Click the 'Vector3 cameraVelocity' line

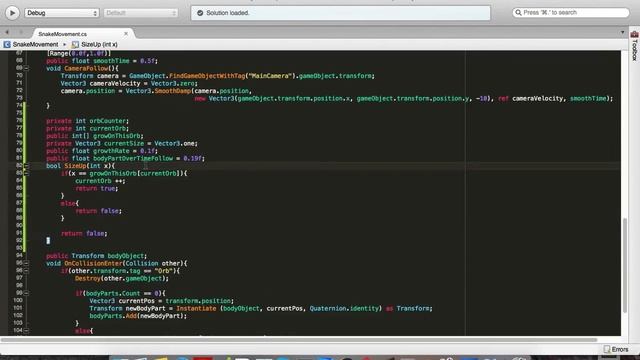click(129, 83)
